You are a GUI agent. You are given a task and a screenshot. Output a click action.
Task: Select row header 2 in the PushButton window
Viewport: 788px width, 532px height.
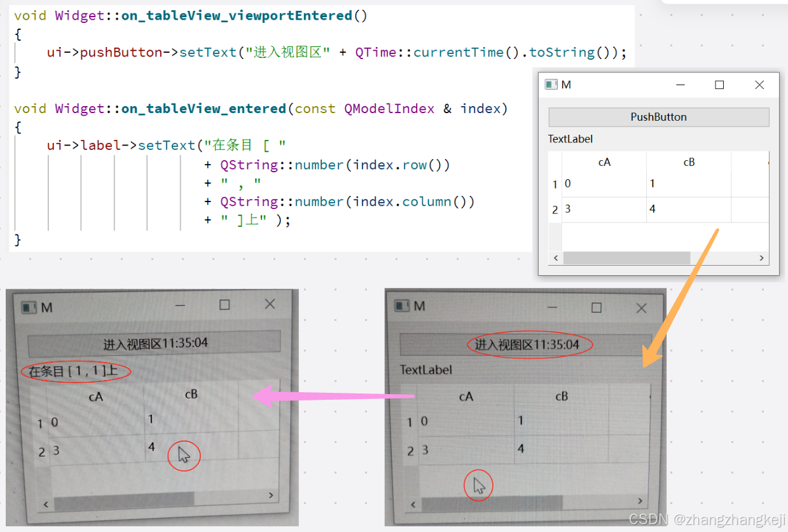[x=555, y=210]
